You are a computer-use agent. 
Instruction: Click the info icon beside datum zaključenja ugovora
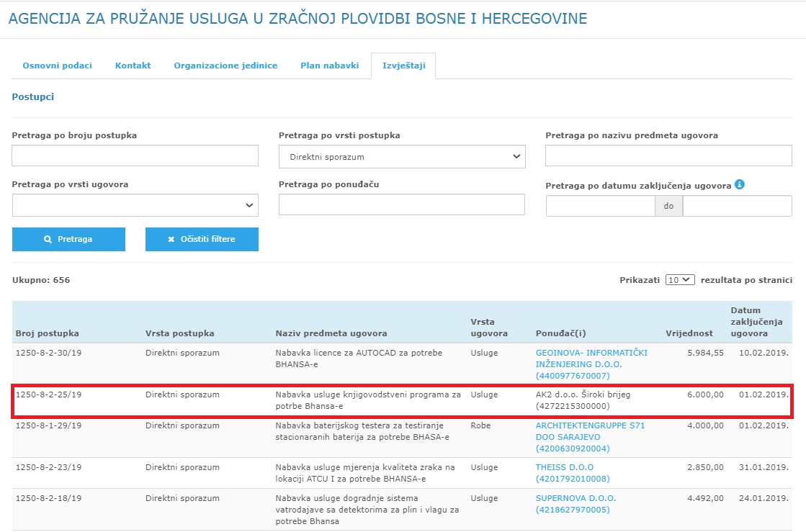coord(739,184)
